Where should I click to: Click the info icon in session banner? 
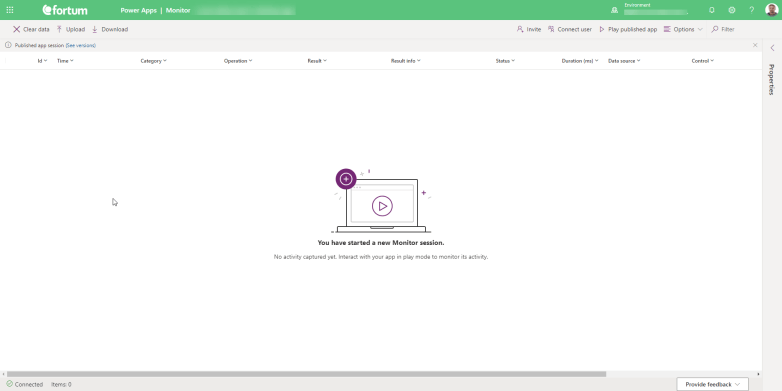(8, 45)
